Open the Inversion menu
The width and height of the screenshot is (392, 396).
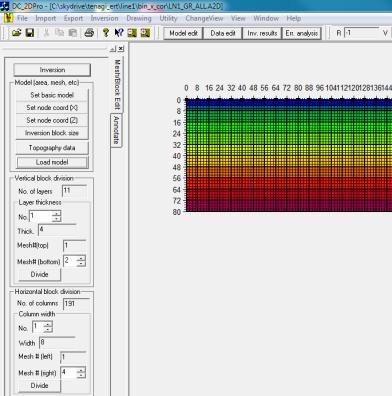[104, 18]
